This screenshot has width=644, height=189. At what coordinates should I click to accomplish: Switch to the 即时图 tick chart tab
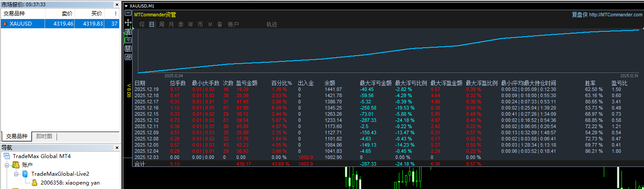44,136
